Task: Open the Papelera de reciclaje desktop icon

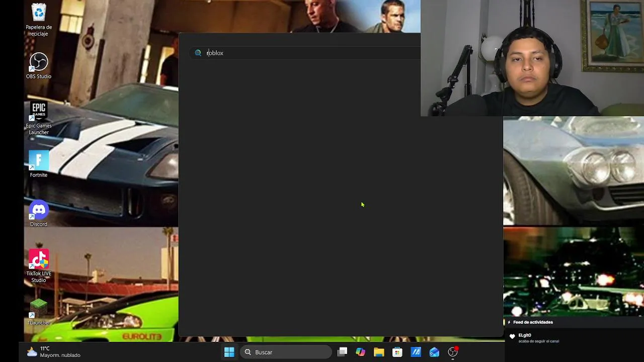Action: (39, 20)
